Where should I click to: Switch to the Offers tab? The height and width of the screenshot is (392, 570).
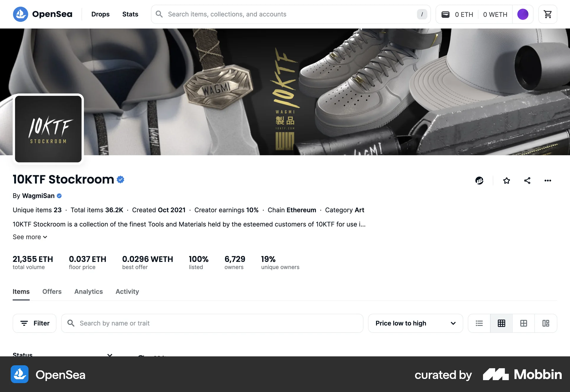pos(52,292)
